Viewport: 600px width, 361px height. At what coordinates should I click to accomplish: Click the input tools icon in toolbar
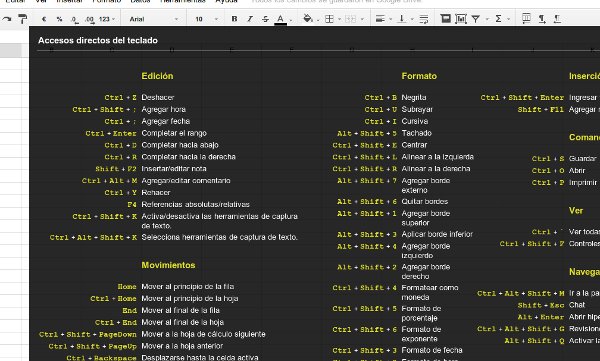pyautogui.click(x=527, y=18)
